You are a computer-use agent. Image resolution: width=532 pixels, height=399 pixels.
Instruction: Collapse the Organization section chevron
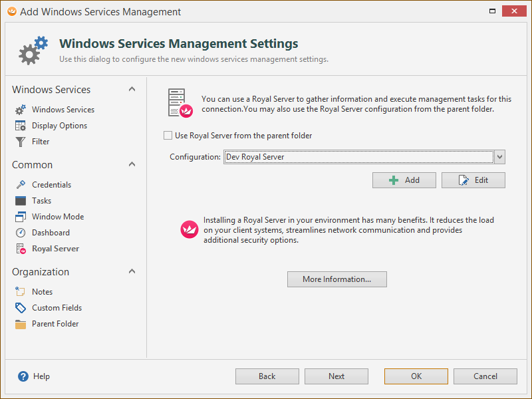pyautogui.click(x=132, y=271)
